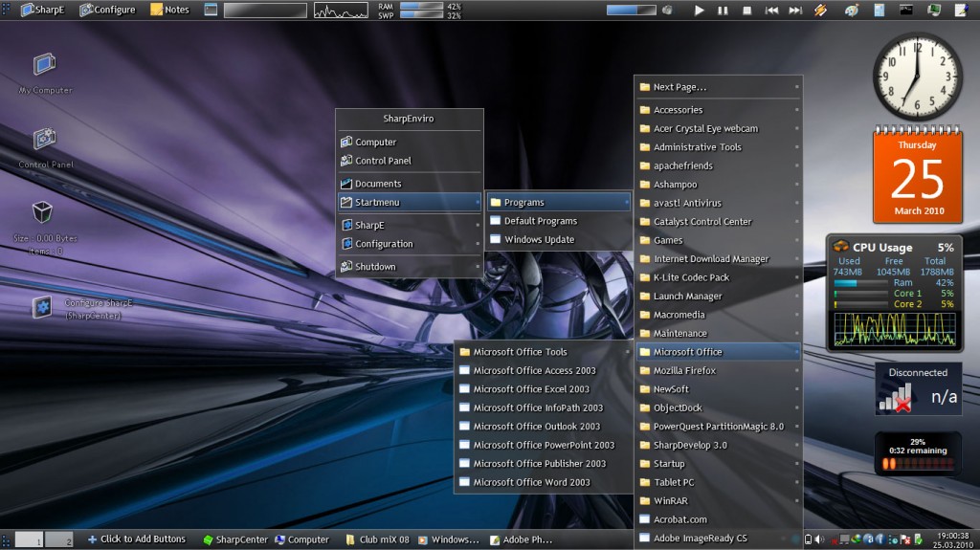Image resolution: width=980 pixels, height=550 pixels.
Task: Open the Control Panel desktop icon
Action: pos(45,140)
